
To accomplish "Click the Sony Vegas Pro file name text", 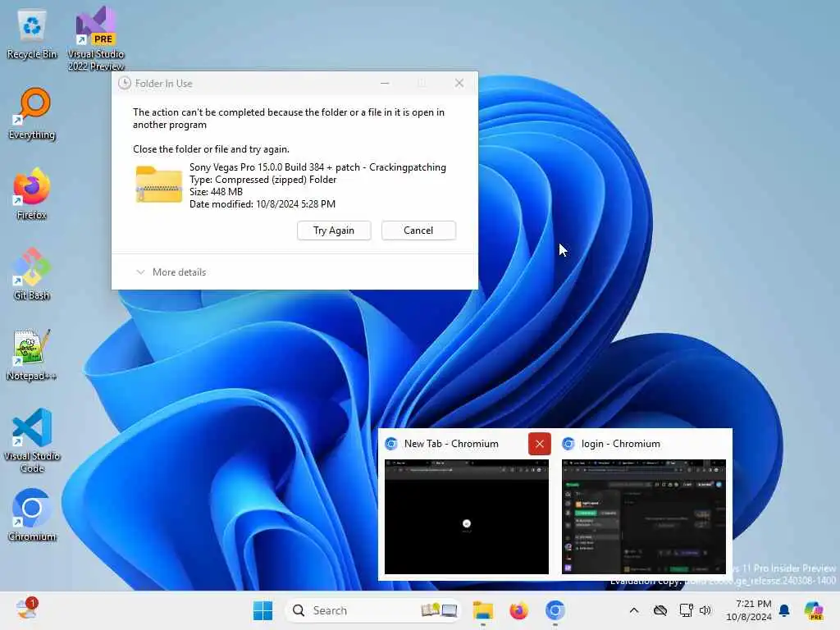I will [317, 167].
